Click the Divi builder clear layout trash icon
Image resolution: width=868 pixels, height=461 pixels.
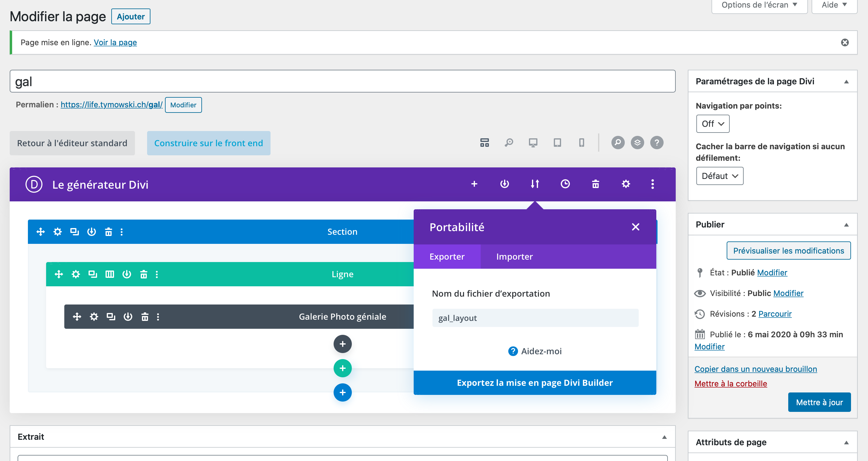point(595,184)
